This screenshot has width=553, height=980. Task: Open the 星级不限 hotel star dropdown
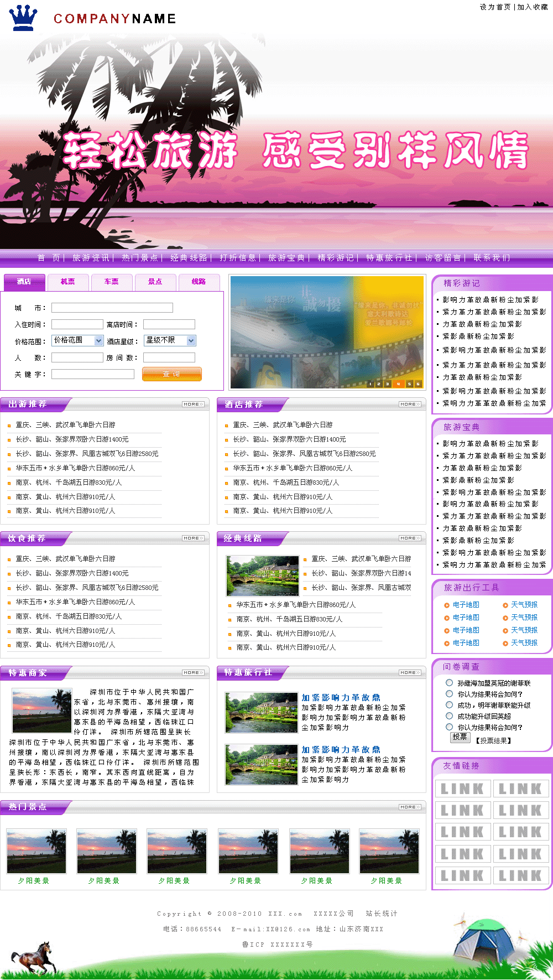point(191,341)
